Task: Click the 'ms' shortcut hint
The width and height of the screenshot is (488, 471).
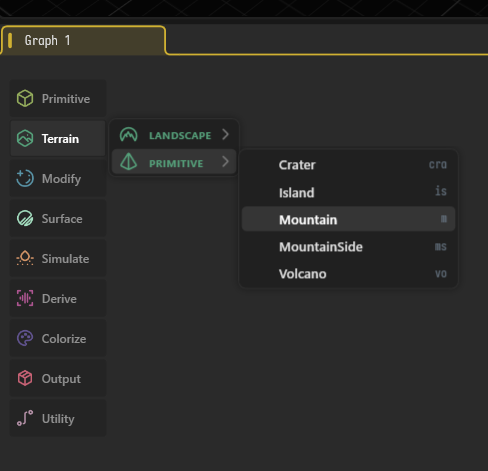Action: pyautogui.click(x=441, y=247)
